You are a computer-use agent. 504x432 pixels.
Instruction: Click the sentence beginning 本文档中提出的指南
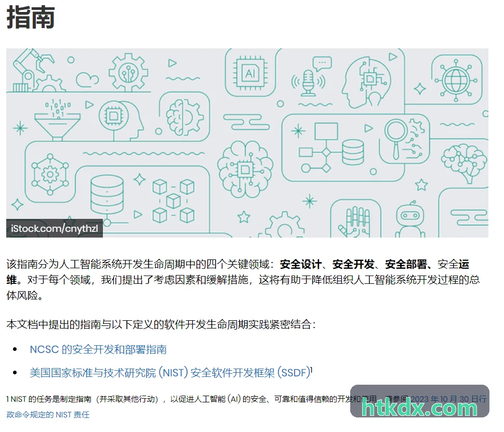coord(161,324)
